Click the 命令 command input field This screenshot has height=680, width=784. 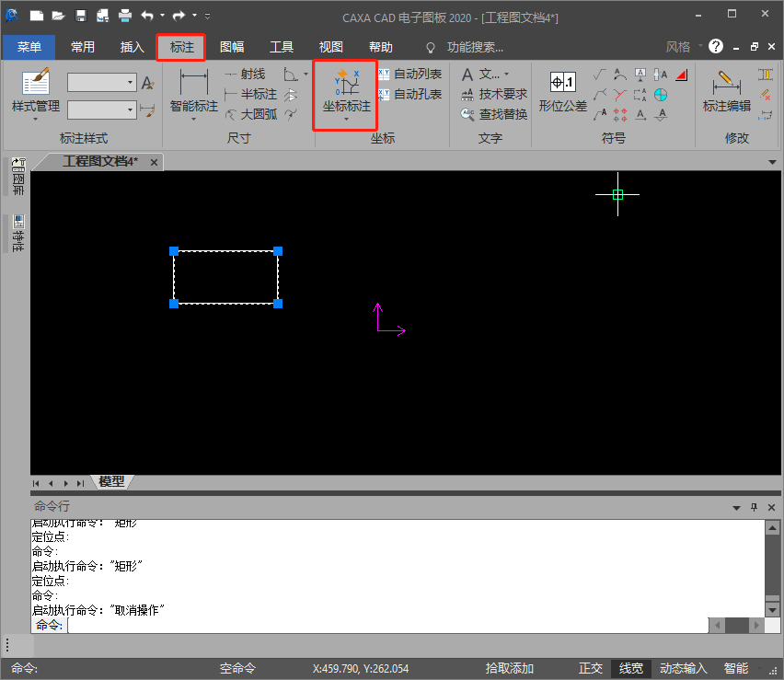(387, 625)
